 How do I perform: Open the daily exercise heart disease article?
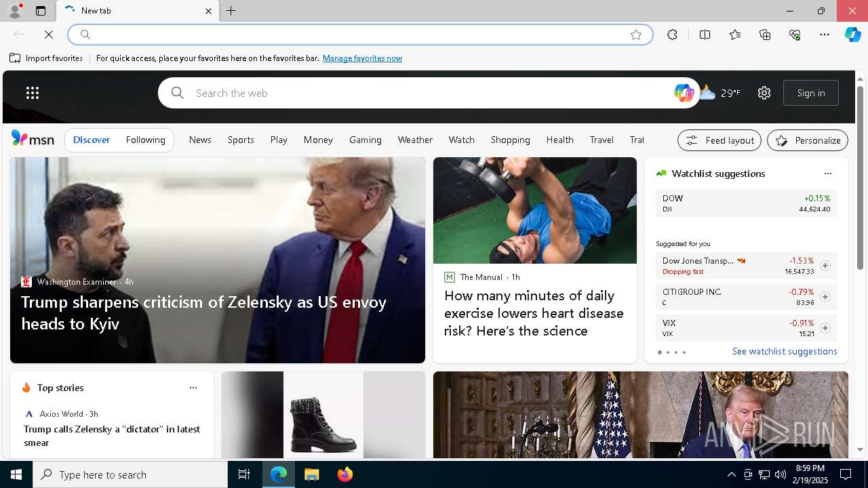[534, 313]
